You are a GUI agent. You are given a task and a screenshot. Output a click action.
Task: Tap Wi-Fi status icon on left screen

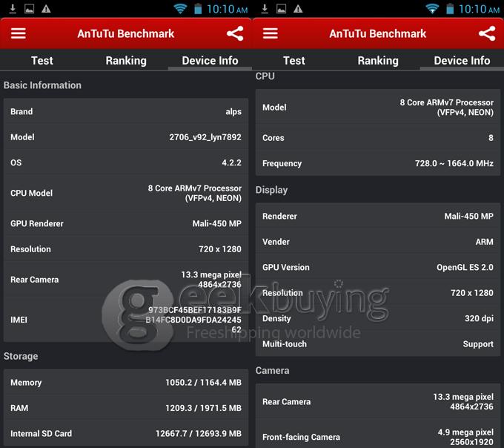click(180, 9)
